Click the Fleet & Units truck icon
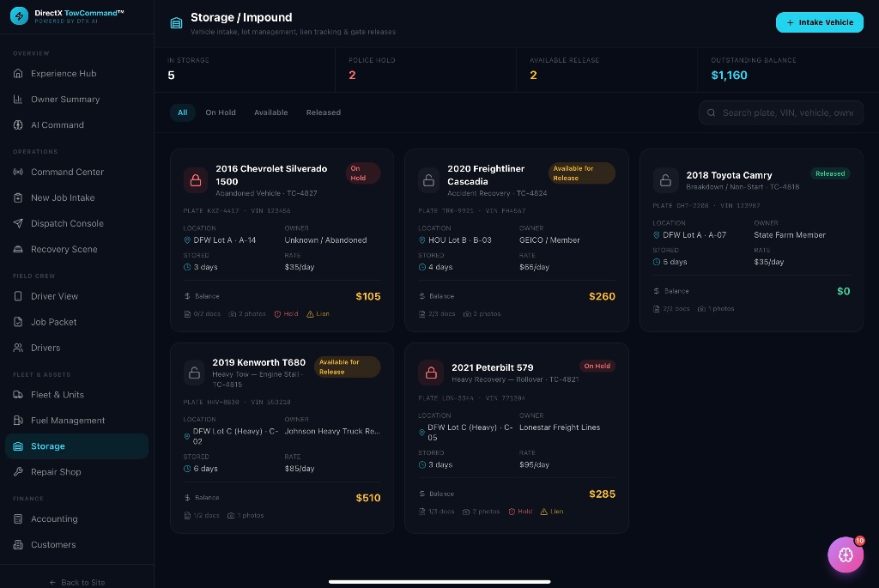This screenshot has height=588, width=879. pyautogui.click(x=18, y=395)
